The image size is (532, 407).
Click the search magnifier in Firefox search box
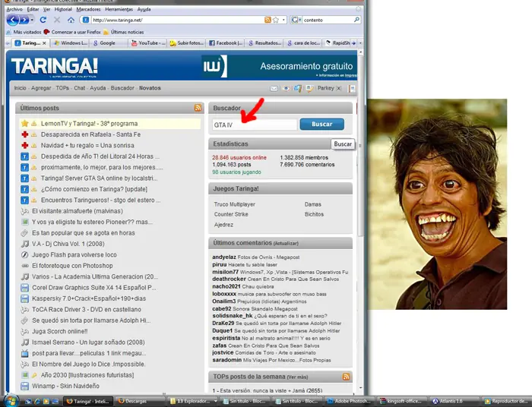(x=356, y=20)
